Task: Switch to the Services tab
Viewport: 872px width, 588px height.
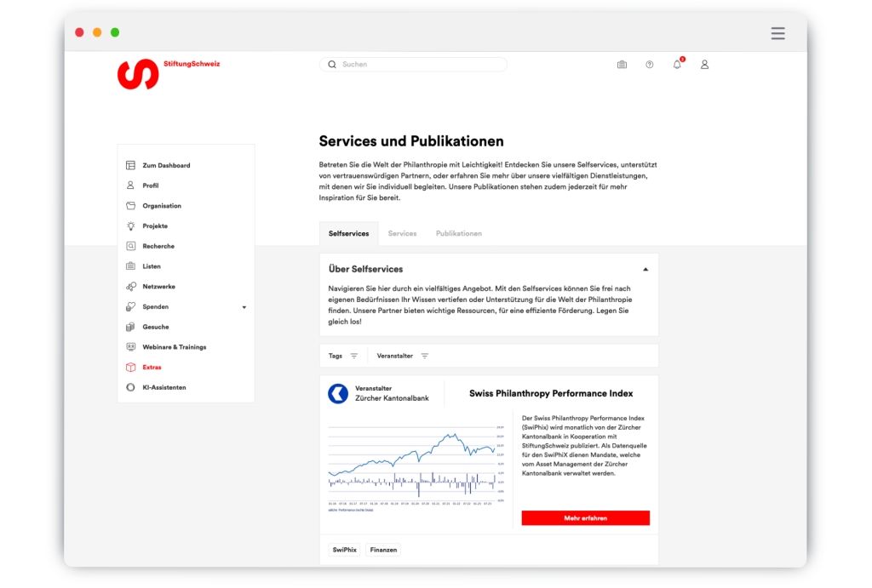Action: [x=402, y=233]
